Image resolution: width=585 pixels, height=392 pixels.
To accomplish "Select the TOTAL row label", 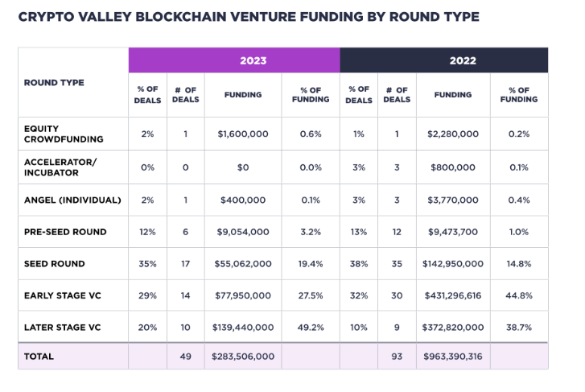I will [38, 356].
